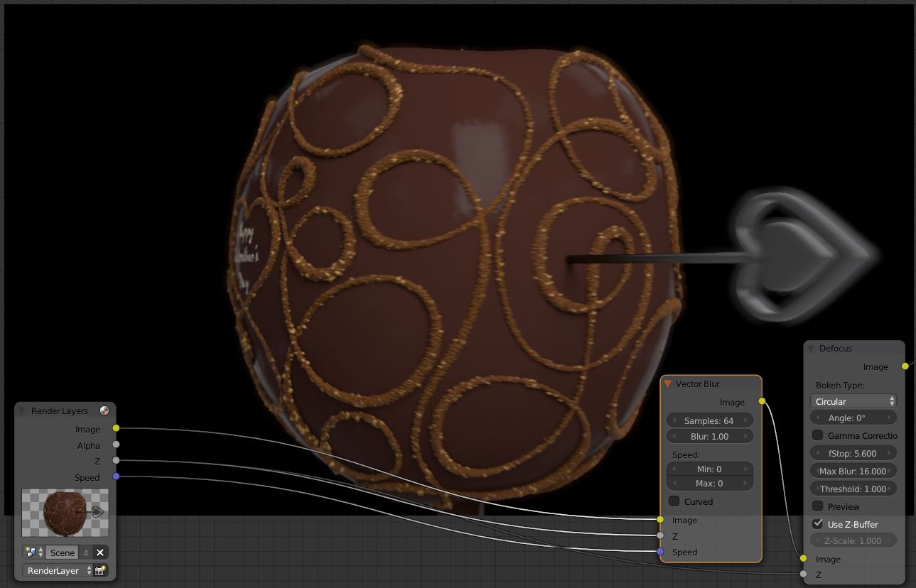
Task: Click the Defocus Image output socket
Action: [905, 366]
